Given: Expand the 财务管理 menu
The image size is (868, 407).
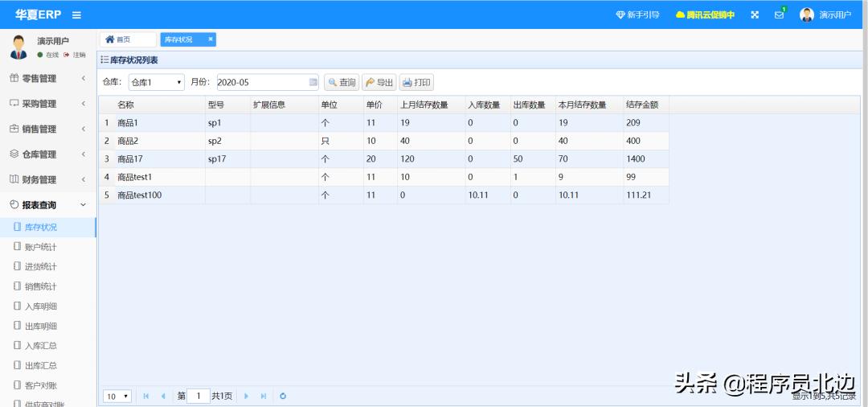Looking at the screenshot, I should [48, 179].
